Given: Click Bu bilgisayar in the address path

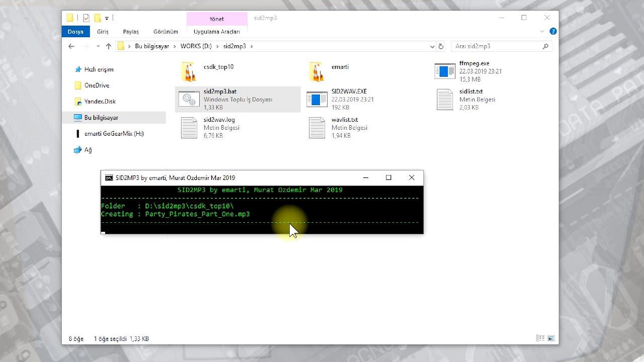Looking at the screenshot, I should 152,46.
